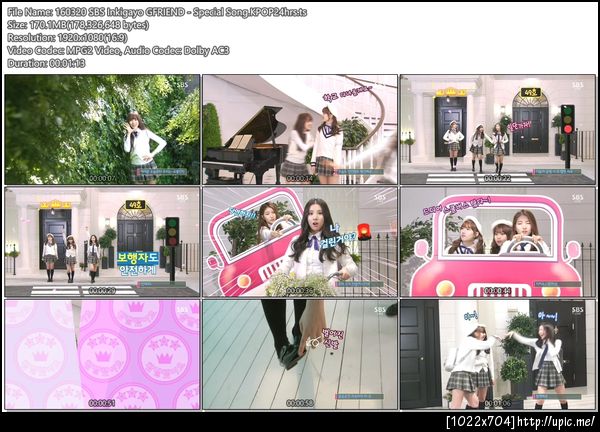Open the pink car thumbnail at 00:00:44
The image size is (600, 432).
(498, 242)
